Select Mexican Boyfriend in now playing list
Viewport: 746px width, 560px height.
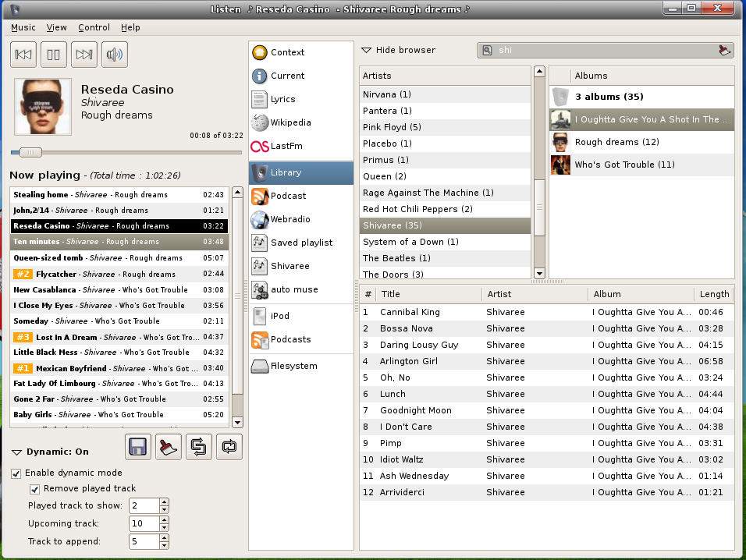119,368
